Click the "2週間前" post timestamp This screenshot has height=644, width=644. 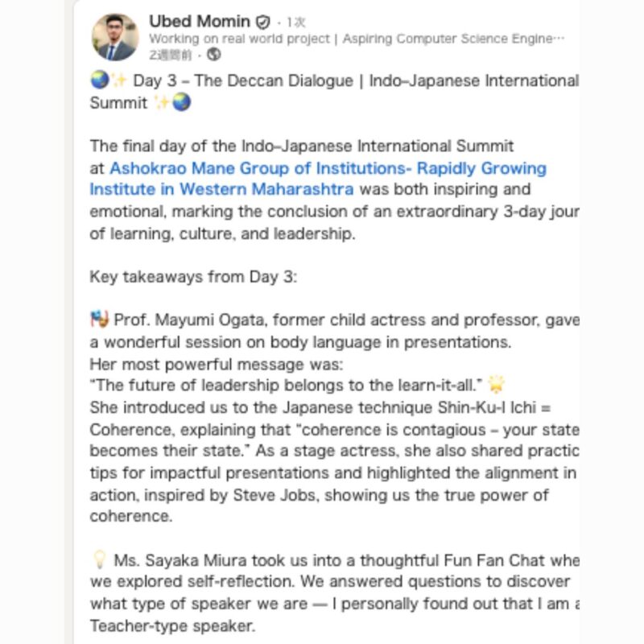pos(170,55)
